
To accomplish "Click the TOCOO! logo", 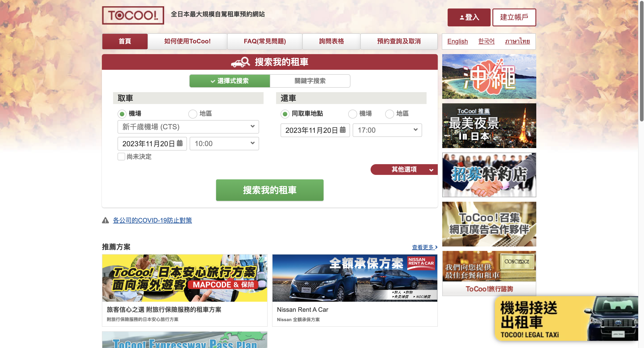I will click(133, 15).
